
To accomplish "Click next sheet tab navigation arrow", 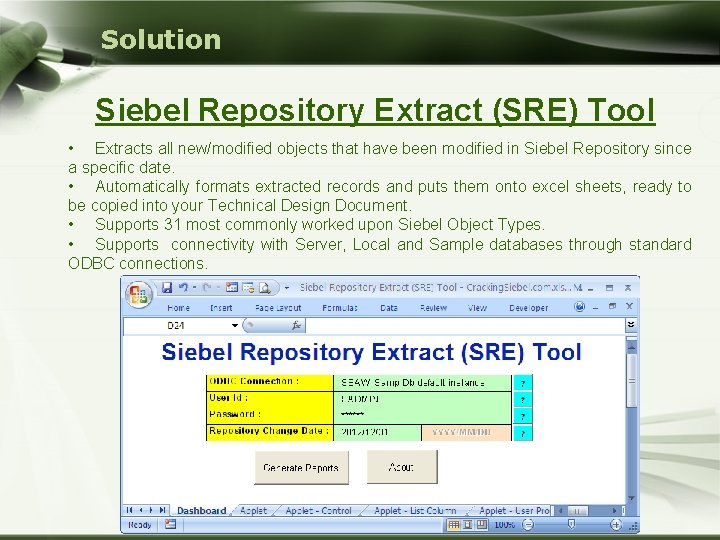I will (151, 510).
